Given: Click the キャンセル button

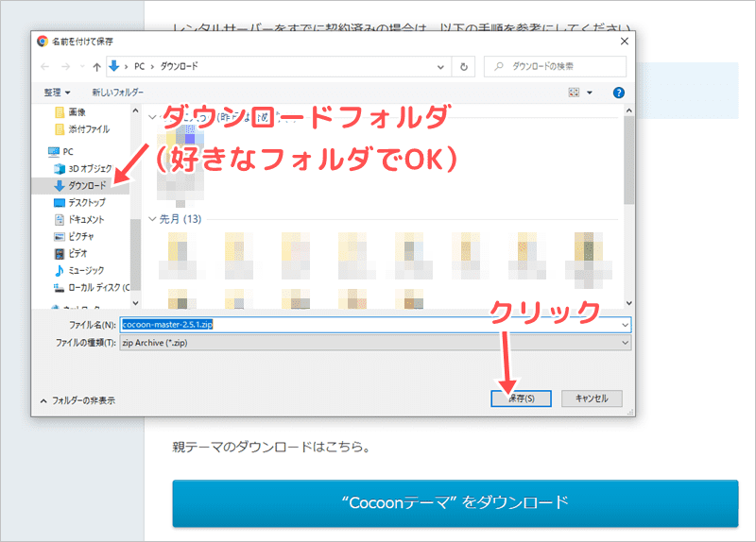Looking at the screenshot, I should point(591,398).
